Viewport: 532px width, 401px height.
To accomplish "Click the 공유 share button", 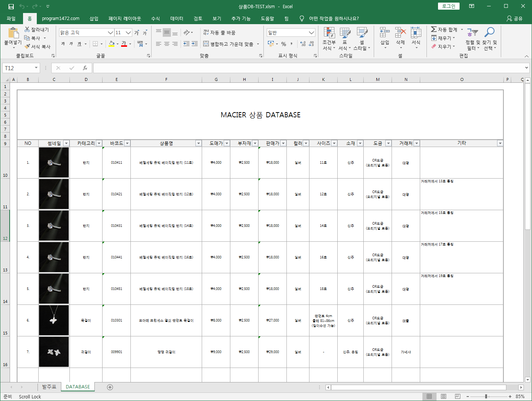I will tap(515, 19).
